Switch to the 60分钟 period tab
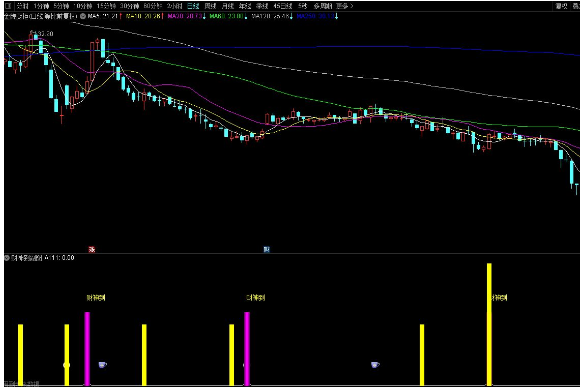This screenshot has width=580, height=388. coord(153,6)
